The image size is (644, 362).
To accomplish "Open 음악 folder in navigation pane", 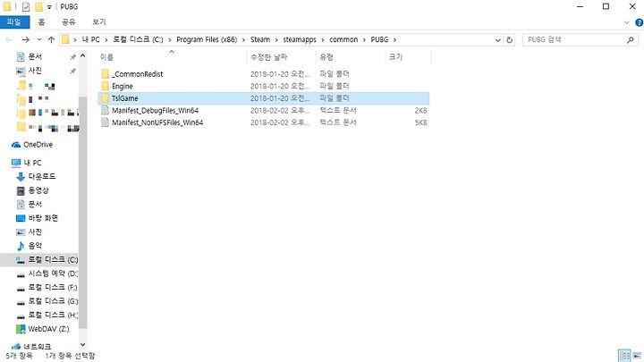I will point(35,246).
